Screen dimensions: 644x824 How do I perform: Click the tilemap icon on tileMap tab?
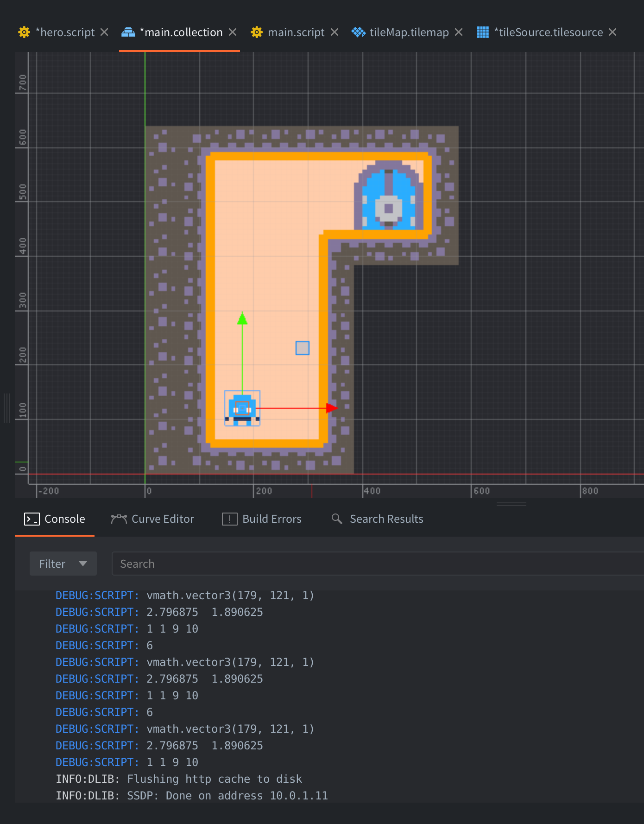[358, 32]
